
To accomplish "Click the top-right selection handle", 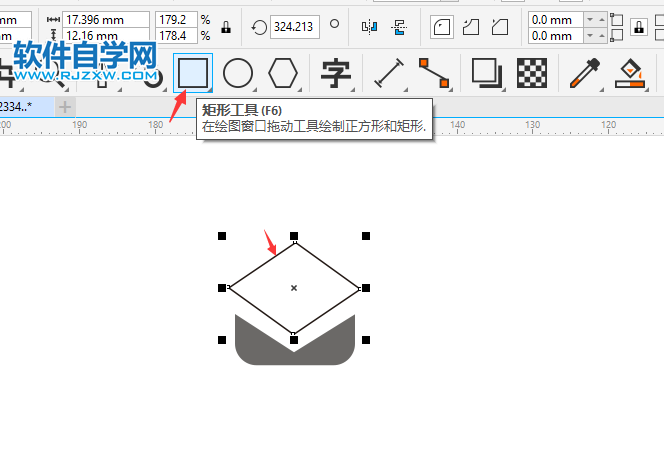I will tap(366, 236).
